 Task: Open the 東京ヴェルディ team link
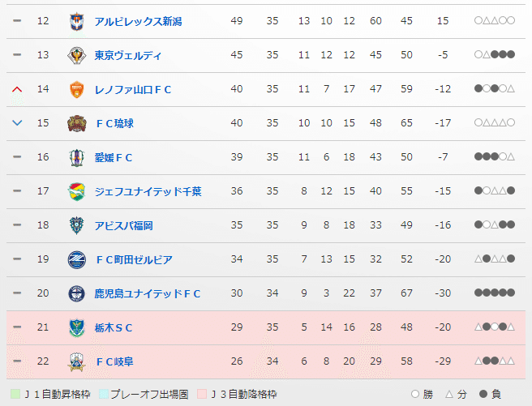[128, 55]
